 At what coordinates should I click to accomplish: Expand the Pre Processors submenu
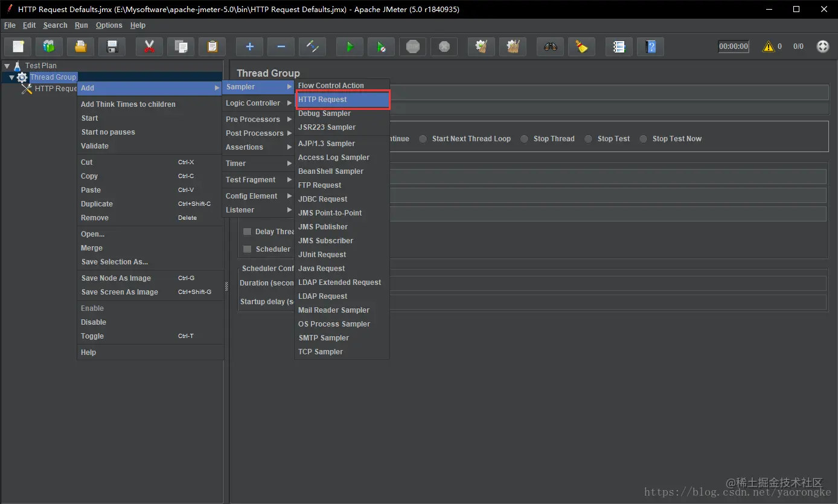(x=258, y=120)
